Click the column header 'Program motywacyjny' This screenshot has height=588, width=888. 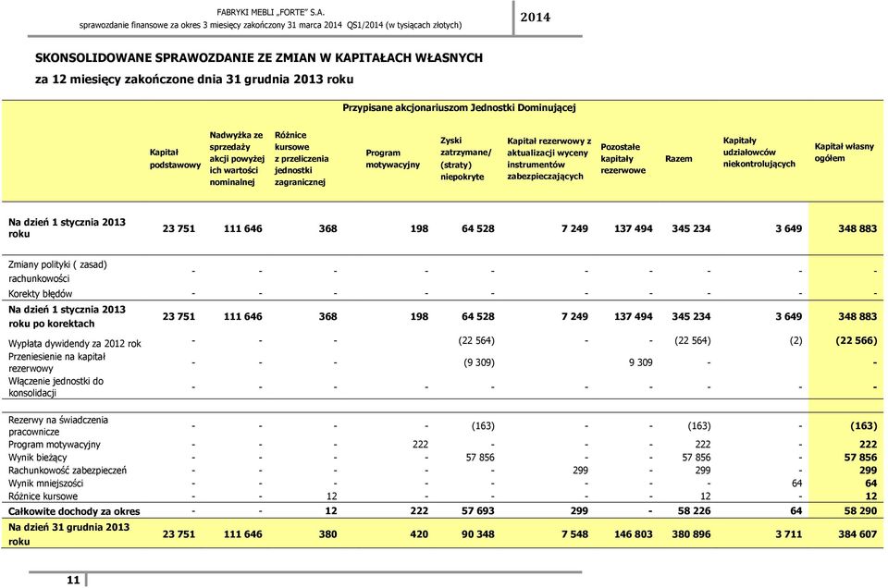[x=393, y=158]
